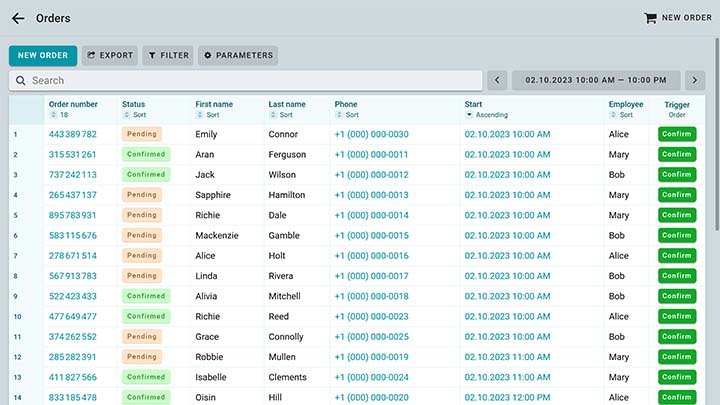
Task: Click the cart icon New Order in header
Action: tap(678, 18)
